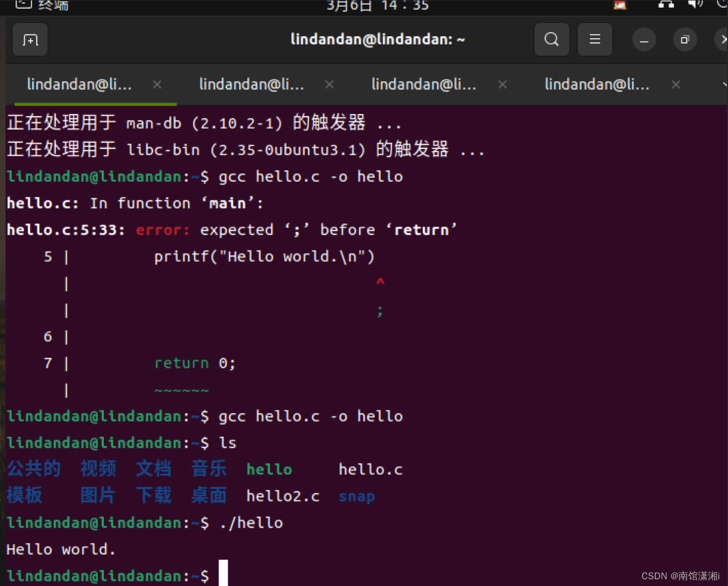Minimize the terminal window
728x586 pixels.
click(644, 40)
